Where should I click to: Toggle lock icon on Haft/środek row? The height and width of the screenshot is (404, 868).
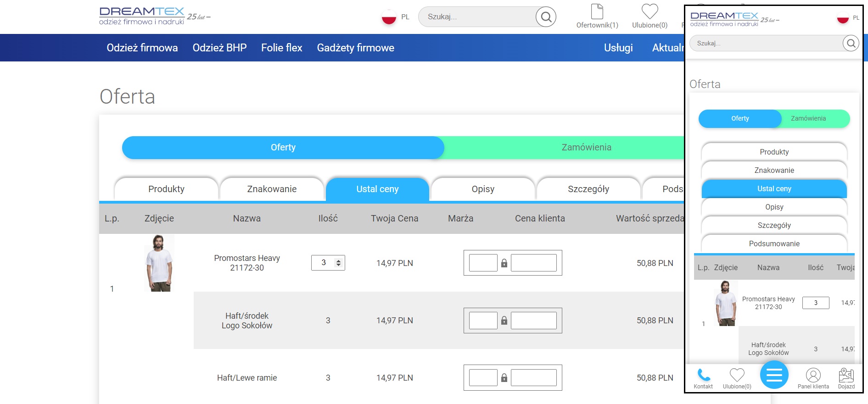point(504,320)
